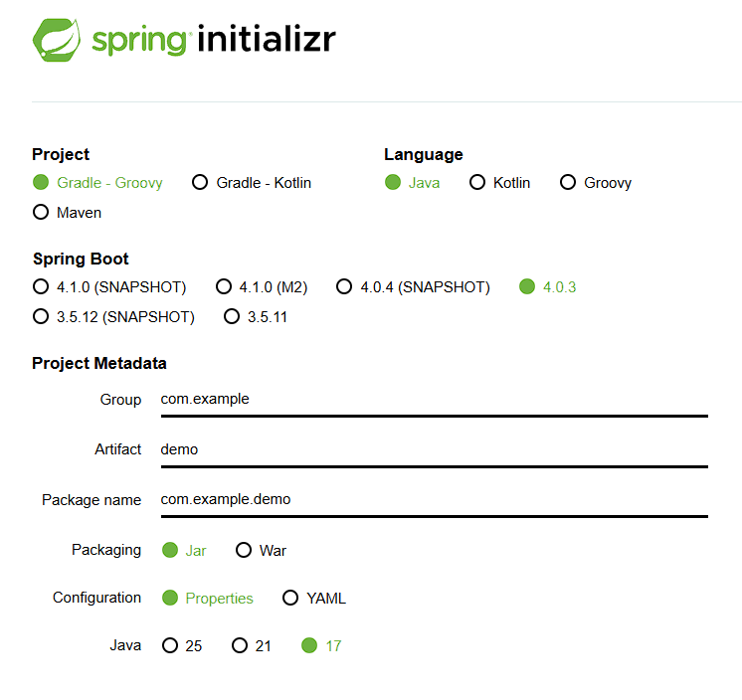Focus the Artifact text field
The height and width of the screenshot is (700, 742).
click(x=433, y=449)
